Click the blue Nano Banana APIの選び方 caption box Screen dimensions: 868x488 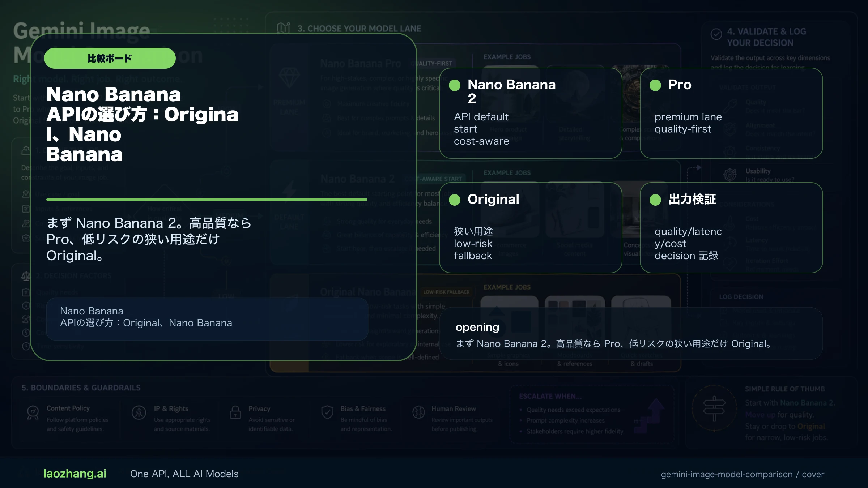click(207, 319)
